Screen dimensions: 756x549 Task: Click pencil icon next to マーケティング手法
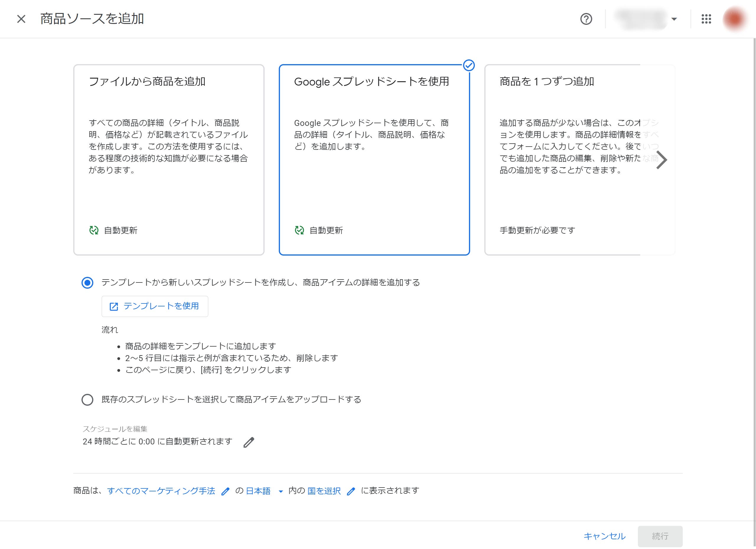225,491
